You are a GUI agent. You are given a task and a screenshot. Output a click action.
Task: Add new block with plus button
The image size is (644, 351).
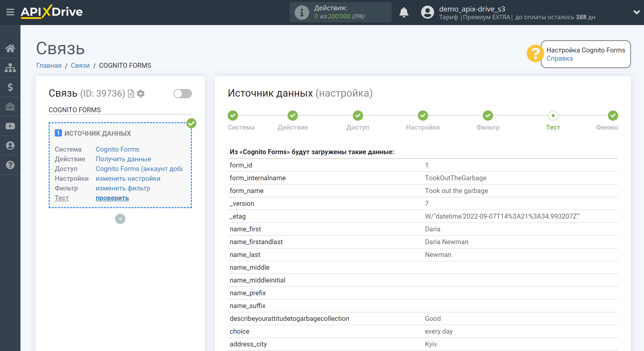tap(120, 219)
